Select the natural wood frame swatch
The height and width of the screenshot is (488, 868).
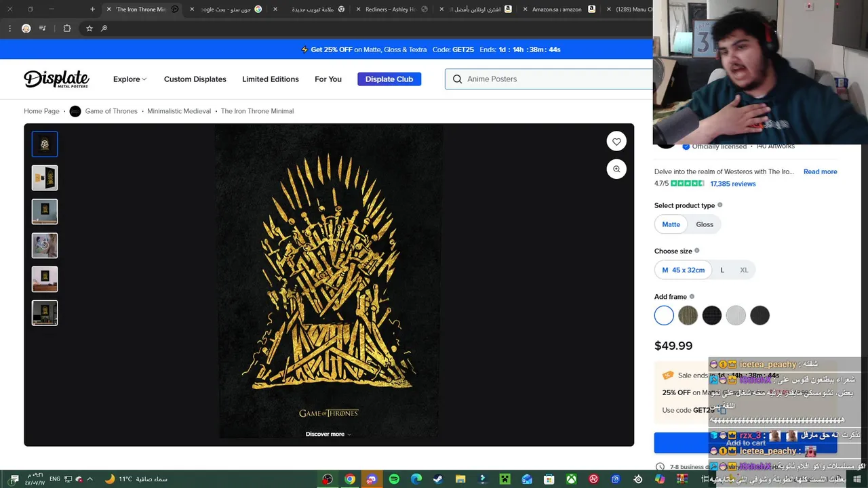[x=688, y=315]
